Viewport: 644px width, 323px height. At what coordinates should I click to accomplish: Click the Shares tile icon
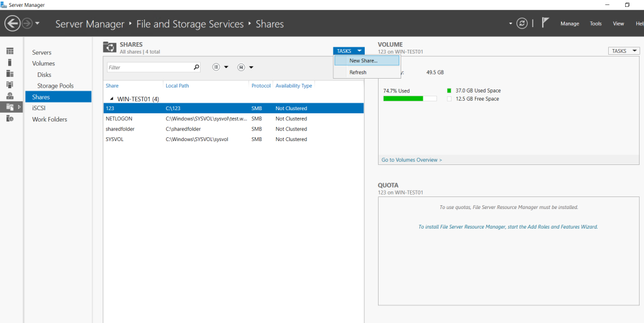[109, 47]
